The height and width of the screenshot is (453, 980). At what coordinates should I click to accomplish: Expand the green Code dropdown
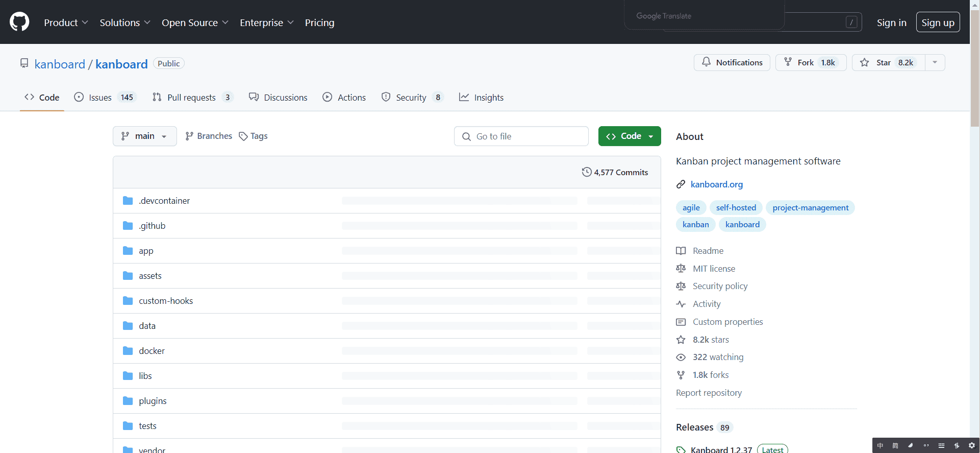(629, 136)
